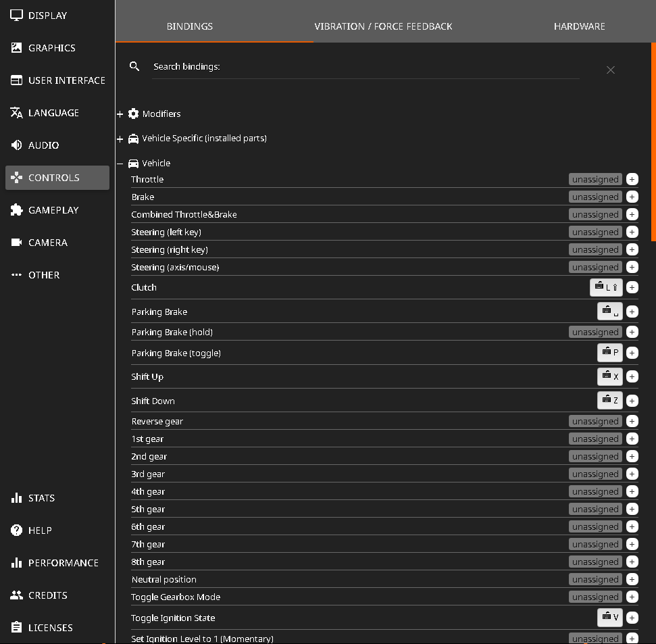656x644 pixels.
Task: Open the Graphics settings section
Action: (51, 48)
